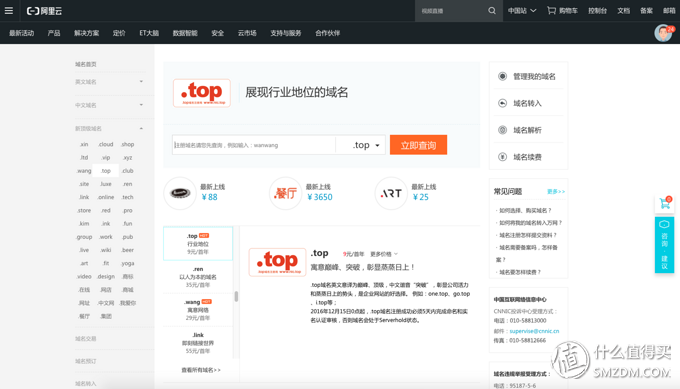Open 安全 menu item

(x=217, y=33)
